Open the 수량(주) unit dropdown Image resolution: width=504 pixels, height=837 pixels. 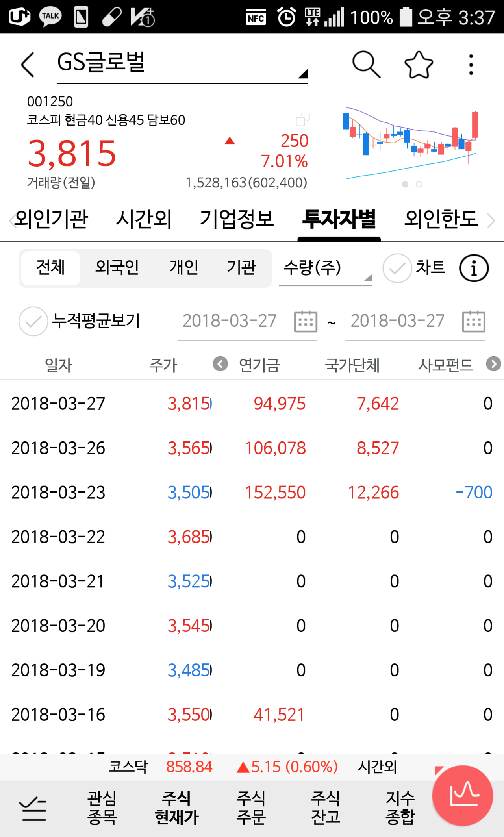[x=326, y=269]
